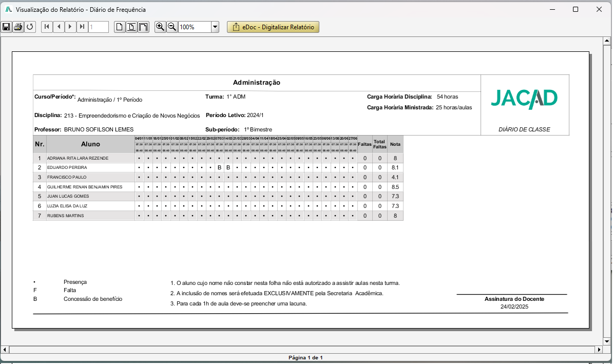This screenshot has height=364, width=613.
Task: Click the Página 1 de 1 status text
Action: (x=305, y=358)
